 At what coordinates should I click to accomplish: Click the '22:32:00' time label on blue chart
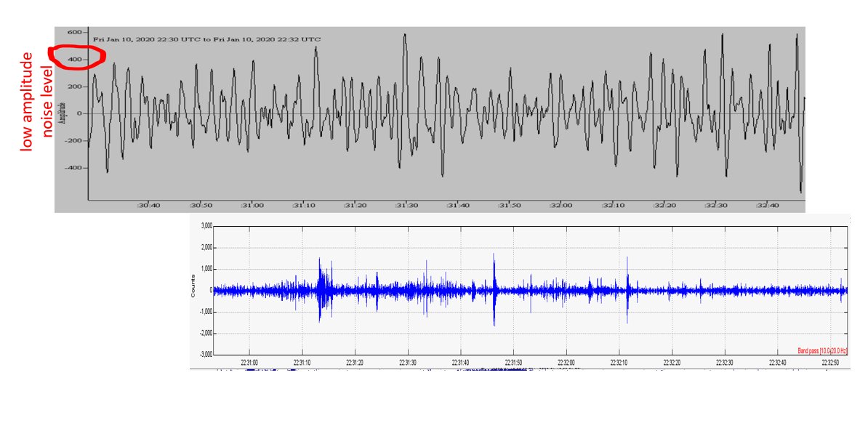567,363
